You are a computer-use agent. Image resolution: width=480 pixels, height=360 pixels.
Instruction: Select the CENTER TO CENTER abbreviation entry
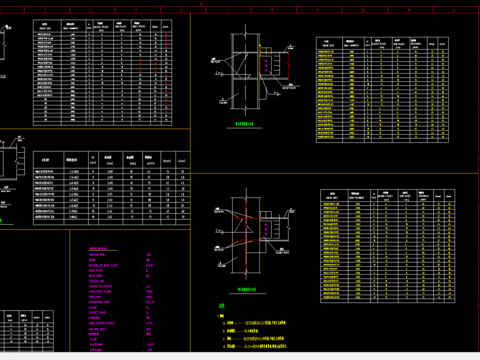click(120, 286)
